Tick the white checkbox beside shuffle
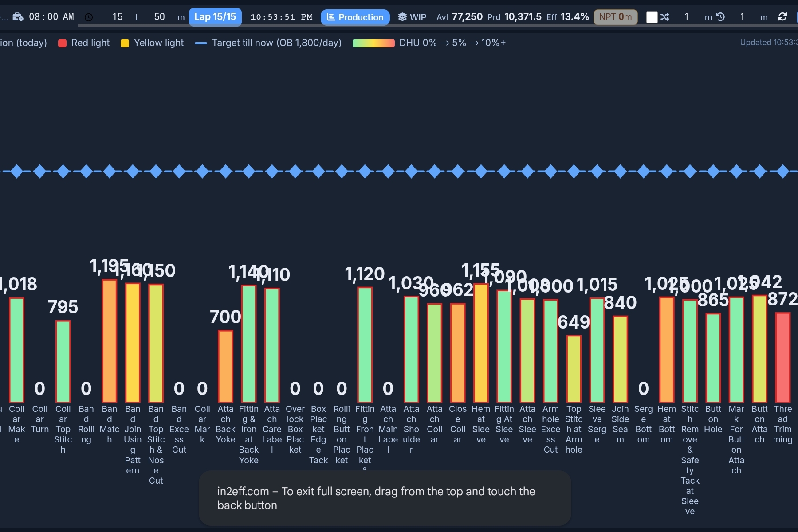 [652, 17]
